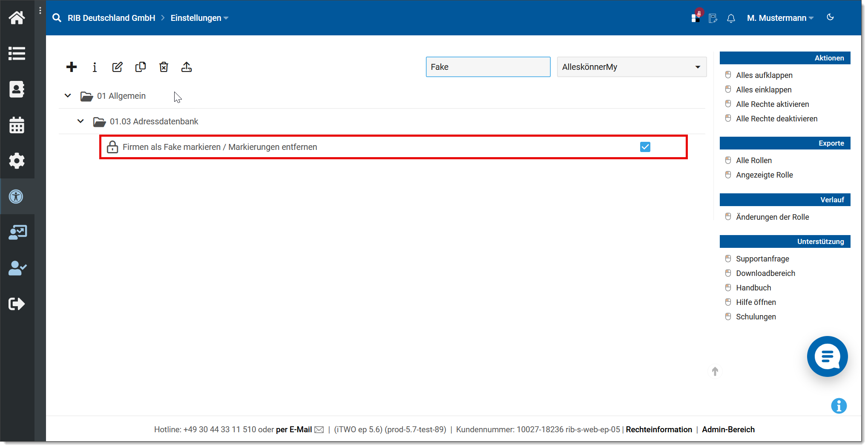868x448 pixels.
Task: Toggle dark mode moon icon
Action: coord(830,17)
